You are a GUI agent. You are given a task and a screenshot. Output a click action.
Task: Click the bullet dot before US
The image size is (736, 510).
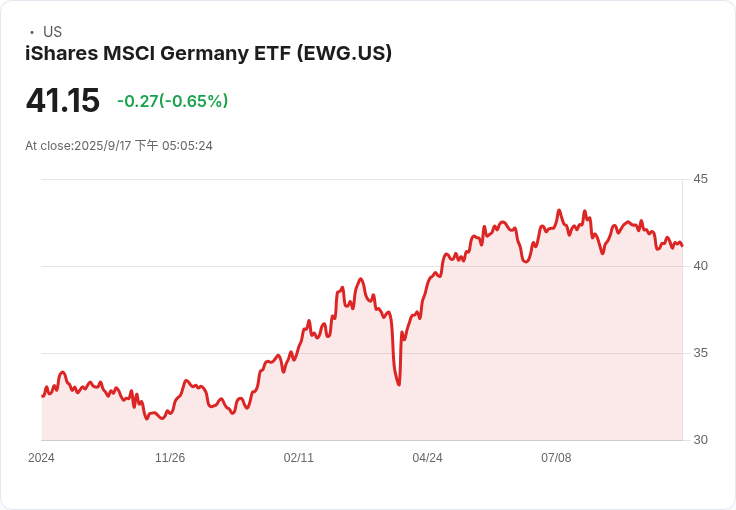(32, 32)
